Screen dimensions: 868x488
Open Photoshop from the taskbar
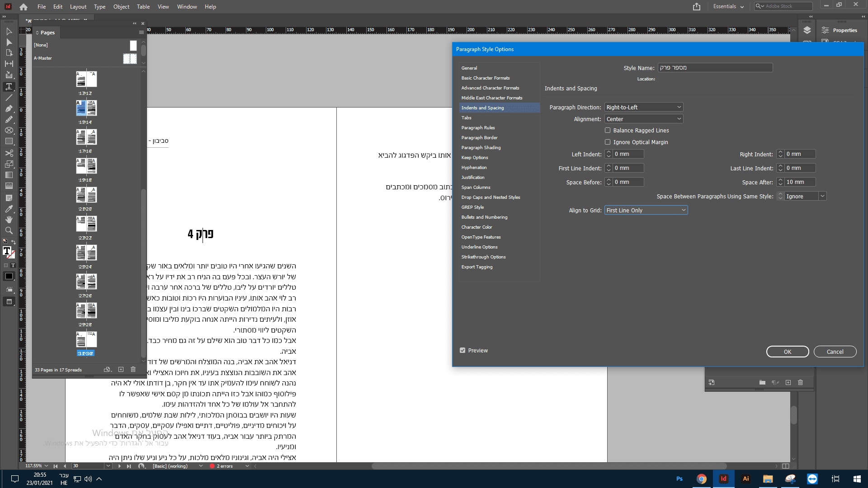[679, 479]
